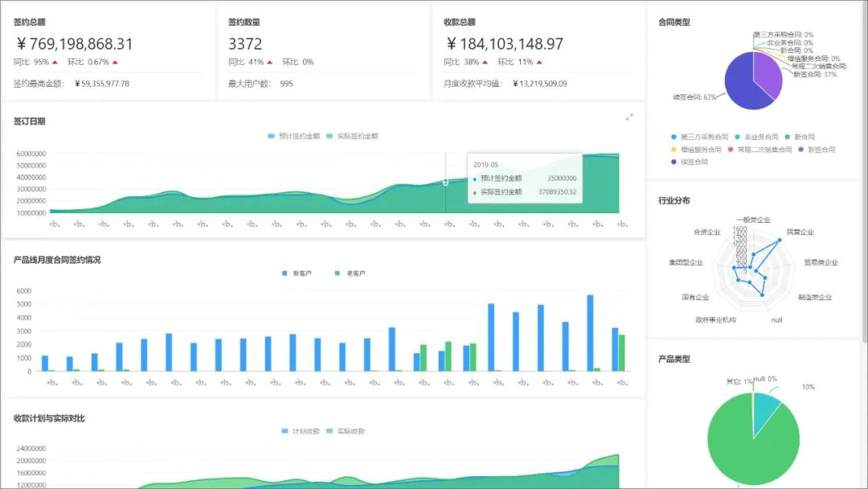Viewport: 868px width, 489px height.
Task: Click 月度收款平均值 ¥13,219,509.09
Action: pyautogui.click(x=540, y=84)
